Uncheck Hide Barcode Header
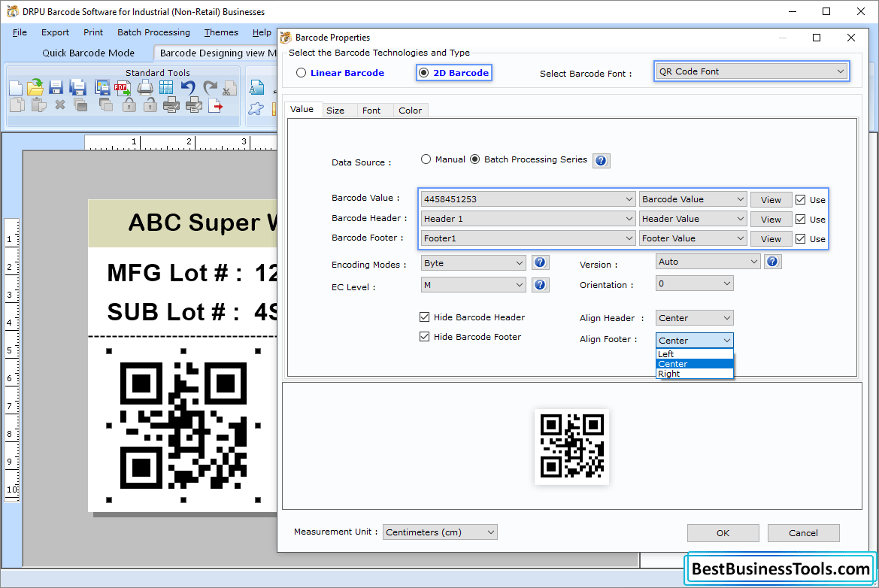This screenshot has height=588, width=879. click(x=425, y=317)
